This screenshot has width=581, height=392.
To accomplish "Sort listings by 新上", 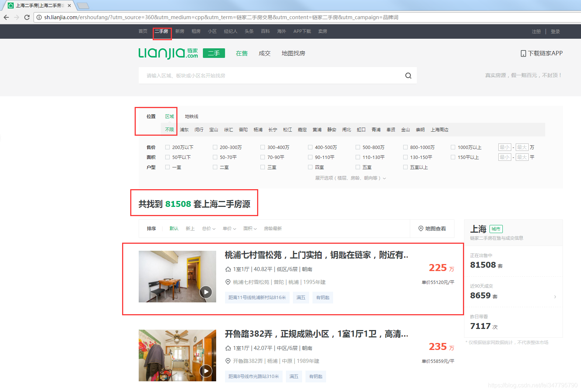I will pyautogui.click(x=190, y=229).
